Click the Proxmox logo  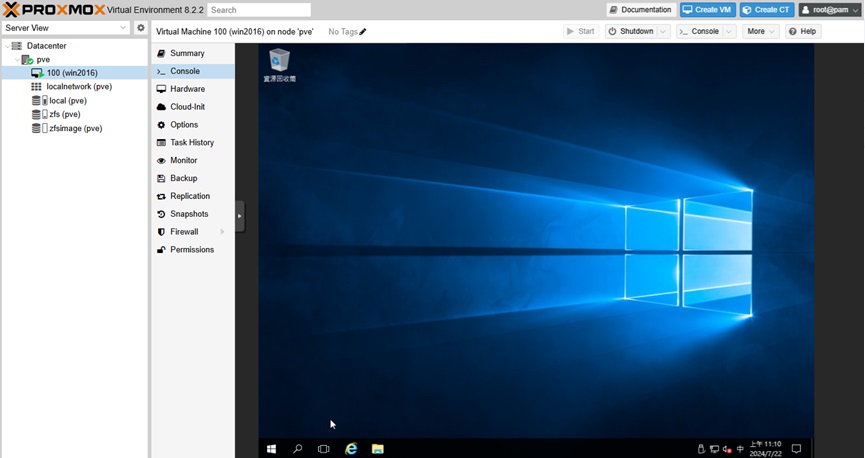[x=54, y=9]
